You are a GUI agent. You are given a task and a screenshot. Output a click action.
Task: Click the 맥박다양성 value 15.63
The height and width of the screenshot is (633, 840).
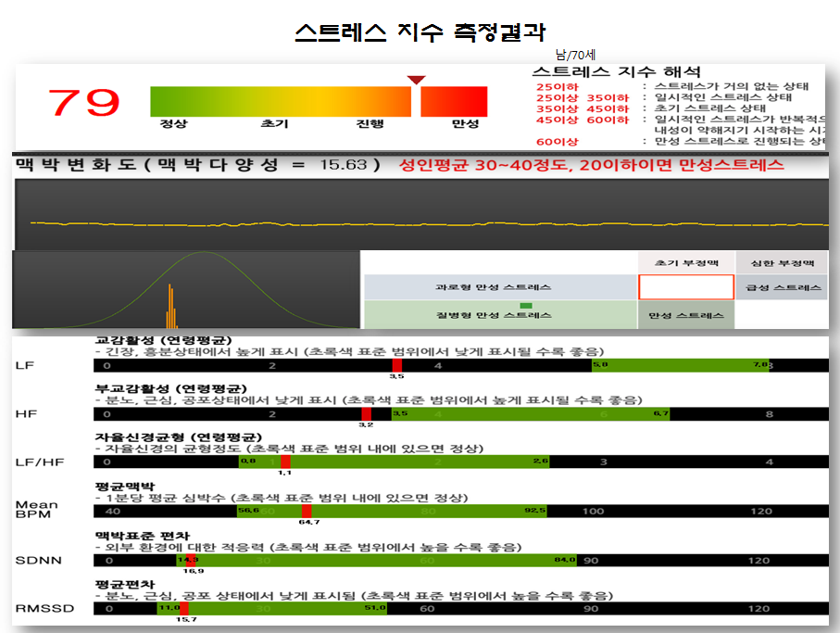pyautogui.click(x=344, y=165)
